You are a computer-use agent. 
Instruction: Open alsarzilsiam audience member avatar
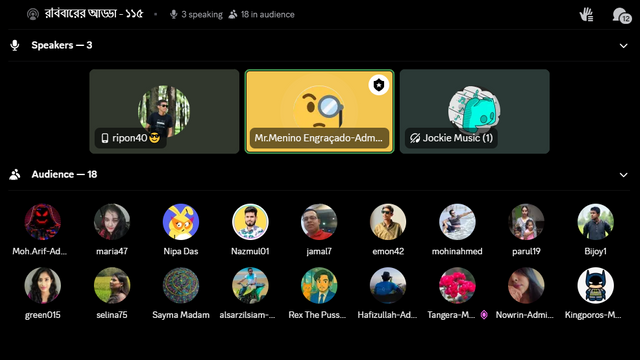[250, 286]
